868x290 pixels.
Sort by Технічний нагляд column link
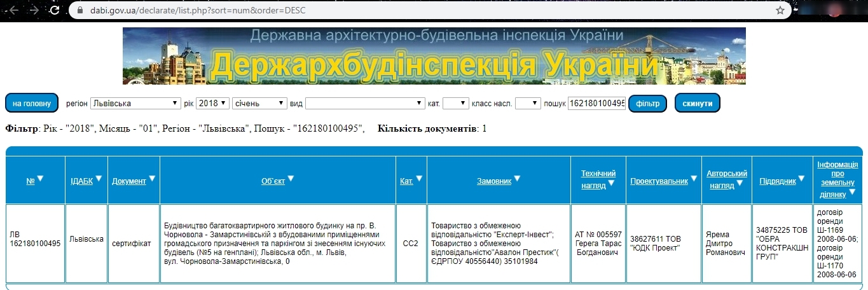[598, 179]
